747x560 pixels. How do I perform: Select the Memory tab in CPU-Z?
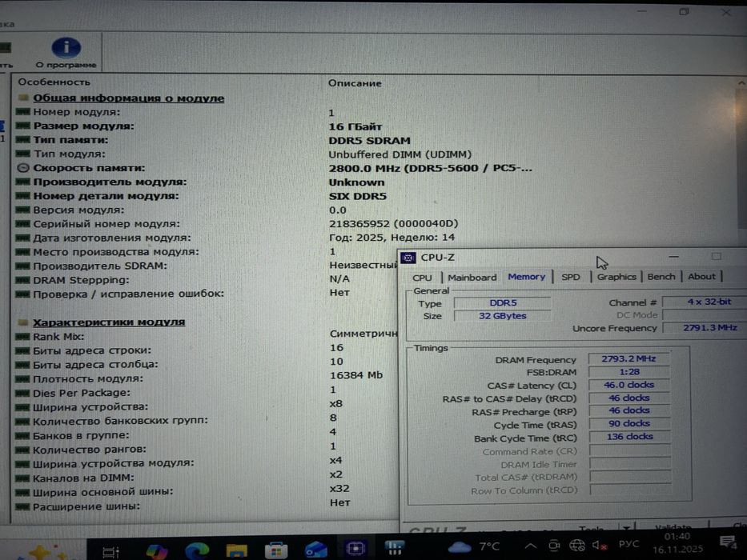[527, 277]
